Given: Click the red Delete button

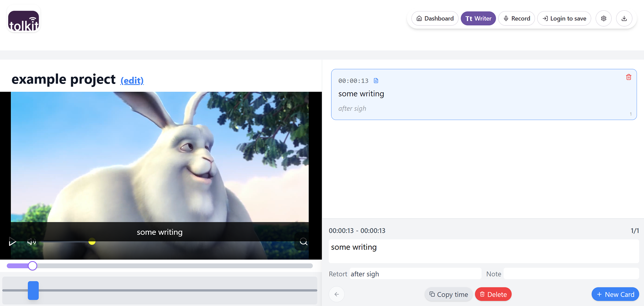Looking at the screenshot, I should point(493,294).
